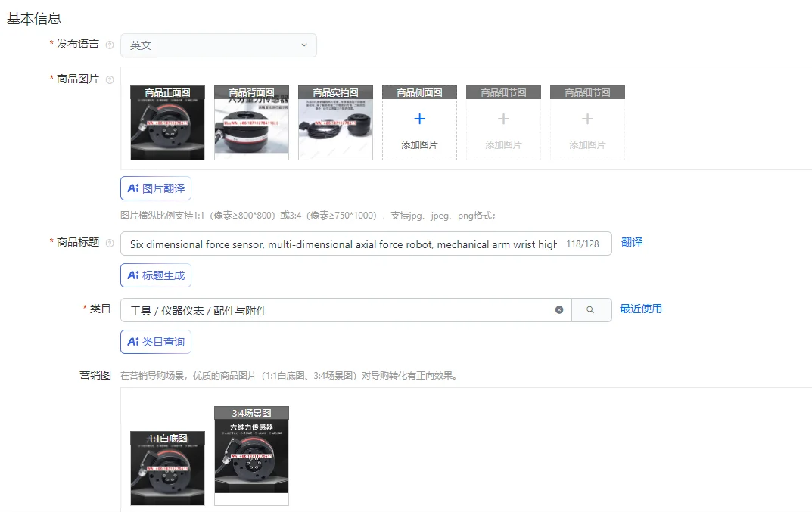The height and width of the screenshot is (512, 812).
Task: Search categories with the magnifier icon
Action: pyautogui.click(x=591, y=309)
